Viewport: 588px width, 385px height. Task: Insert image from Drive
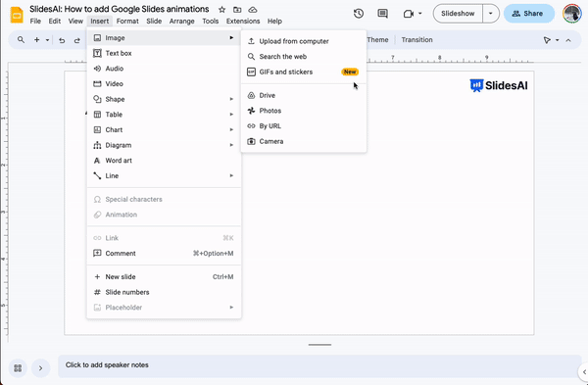[304, 95]
